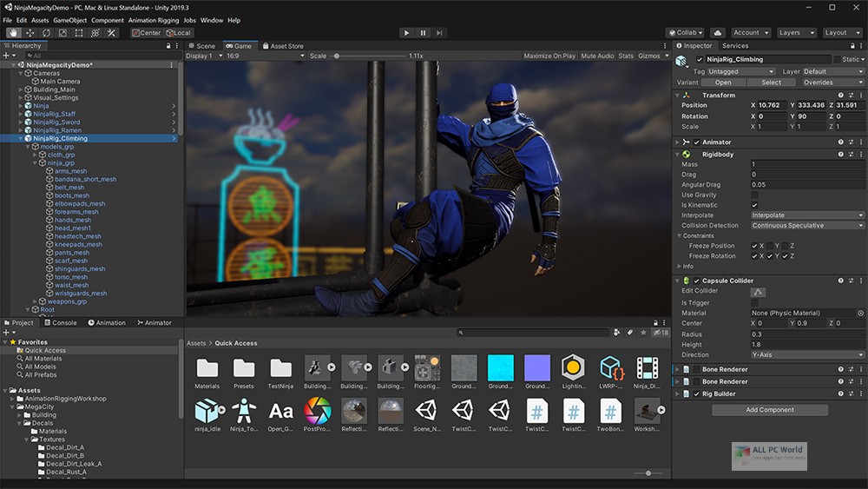
Task: Open the Tag Untagged dropdown
Action: [740, 71]
